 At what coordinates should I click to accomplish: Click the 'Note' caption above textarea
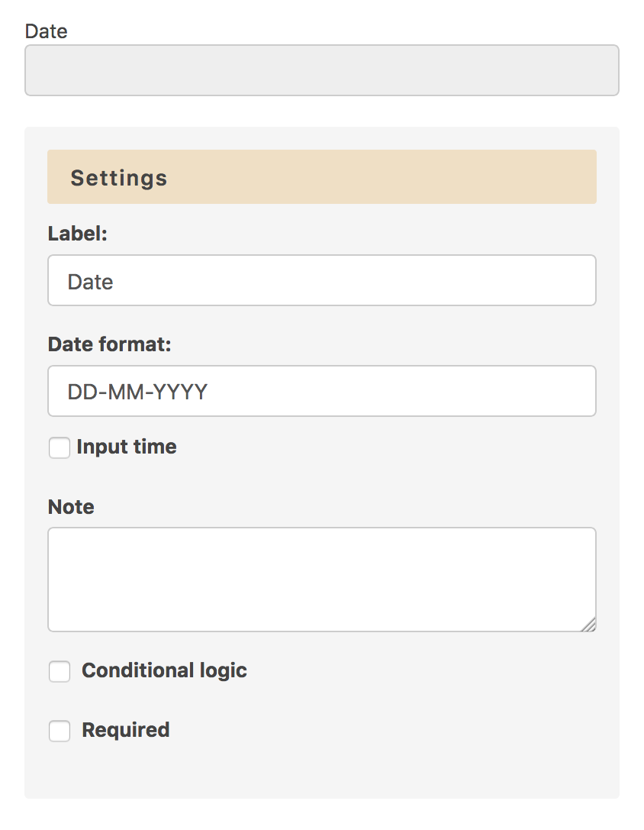pyautogui.click(x=71, y=507)
